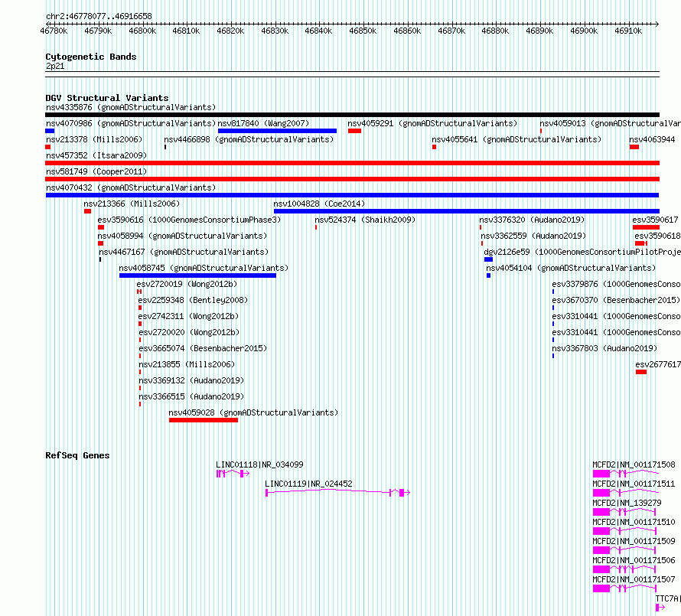Click the 46800k position on the ruler
The height and width of the screenshot is (616, 681).
pos(142,31)
